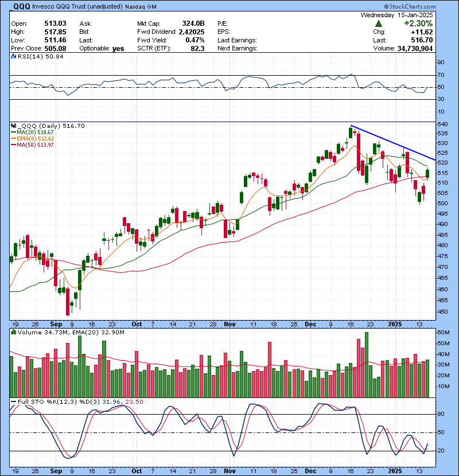Select the red MA(50) line marker

(x=14, y=145)
